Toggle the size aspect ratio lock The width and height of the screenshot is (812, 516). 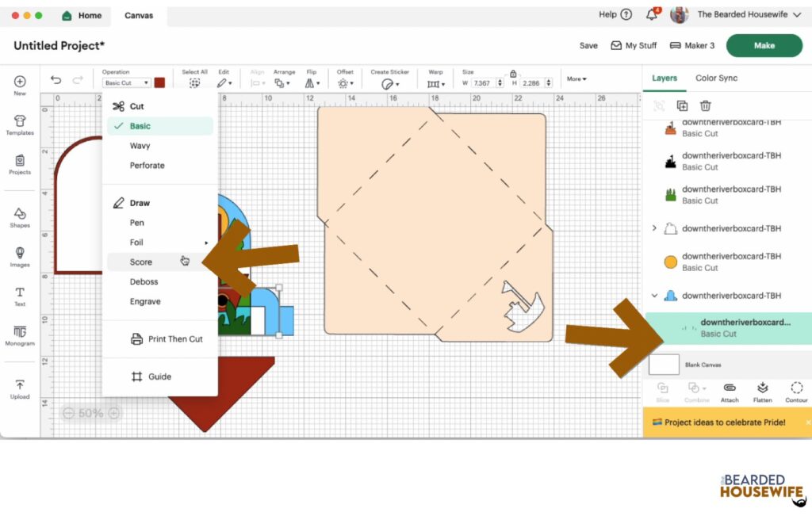point(513,74)
